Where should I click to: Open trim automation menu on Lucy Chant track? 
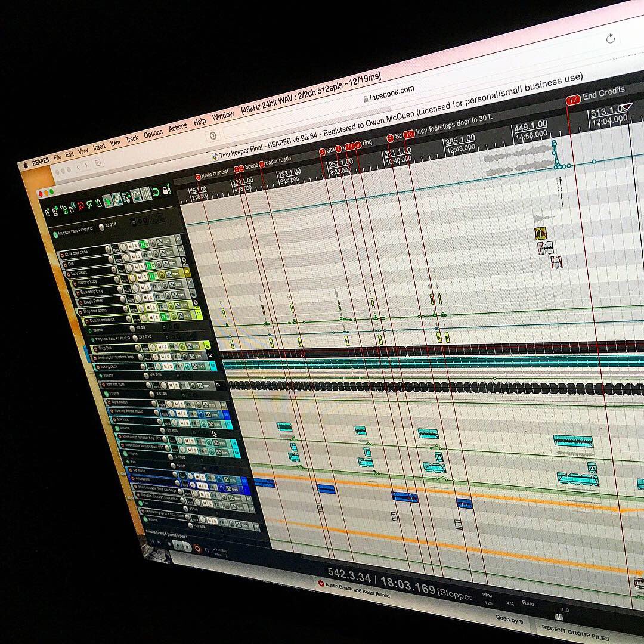pos(172,263)
